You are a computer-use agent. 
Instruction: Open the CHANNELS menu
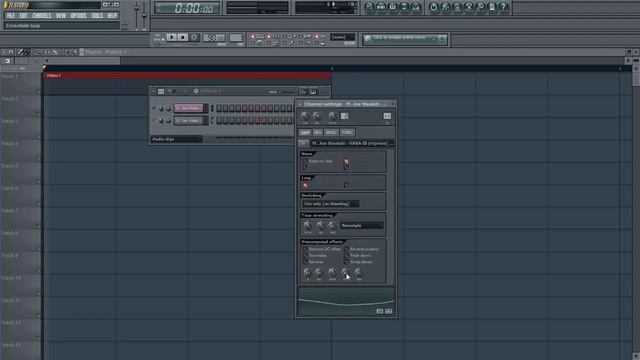coord(42,16)
